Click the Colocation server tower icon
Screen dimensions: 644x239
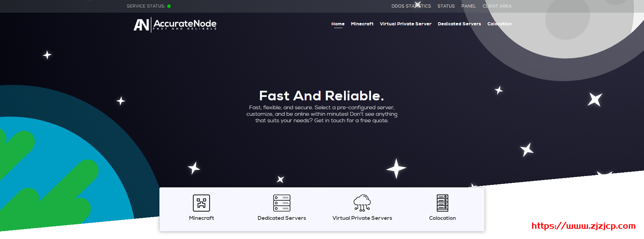click(443, 203)
